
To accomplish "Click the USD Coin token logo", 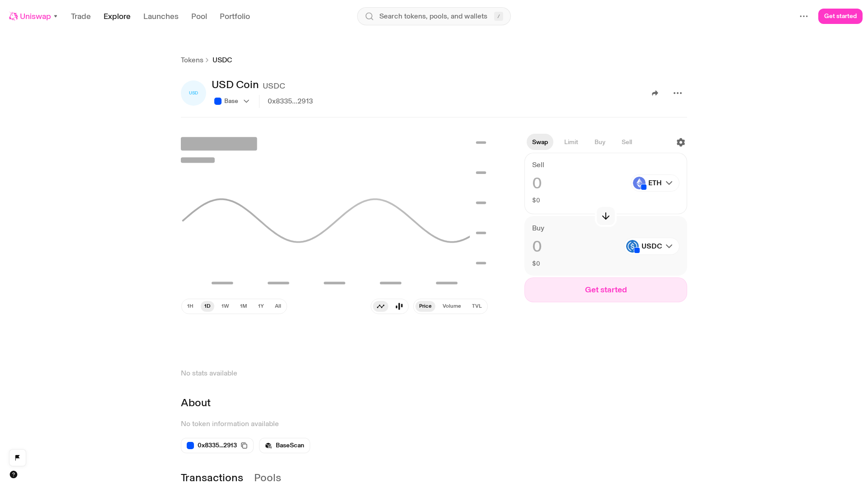I will 193,93.
